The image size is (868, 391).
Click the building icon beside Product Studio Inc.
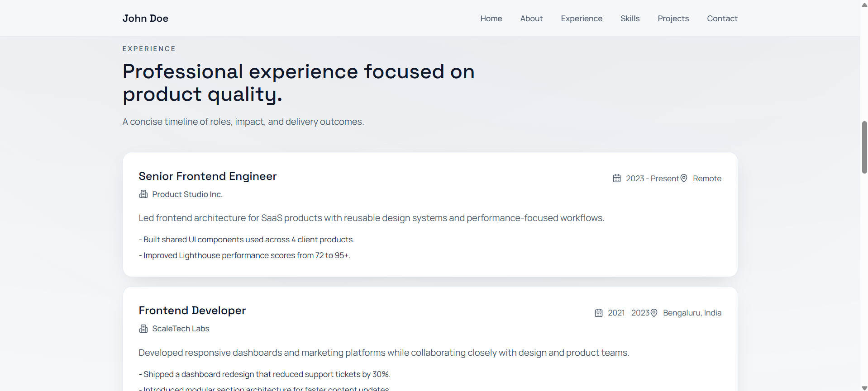[x=143, y=194]
